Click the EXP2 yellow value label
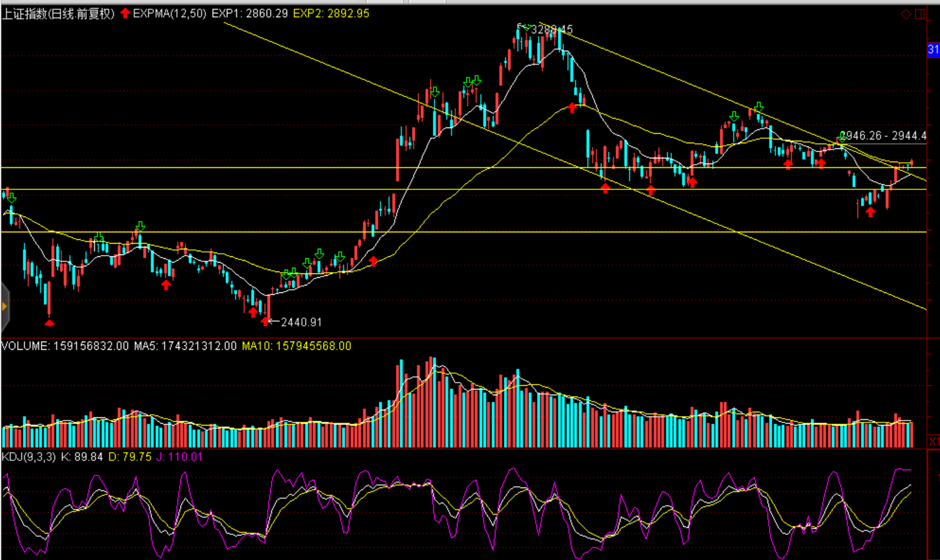Viewport: 940px width, 560px height. pyautogui.click(x=331, y=13)
